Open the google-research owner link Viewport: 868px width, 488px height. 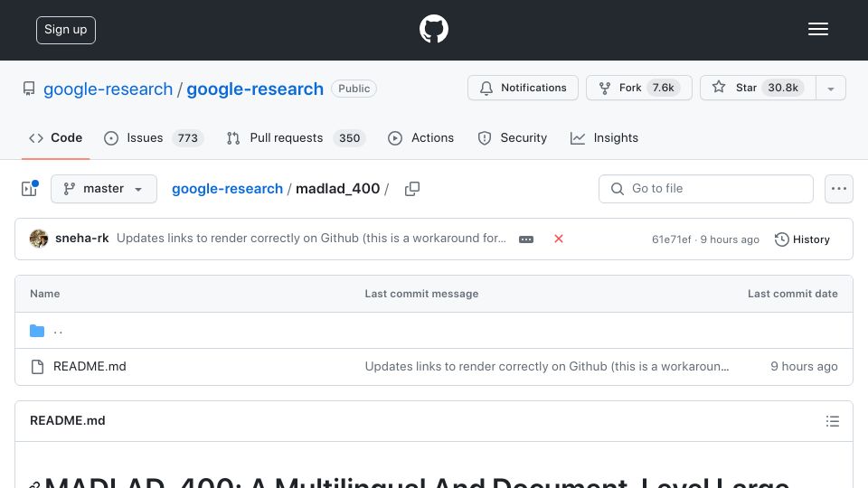[x=108, y=89]
